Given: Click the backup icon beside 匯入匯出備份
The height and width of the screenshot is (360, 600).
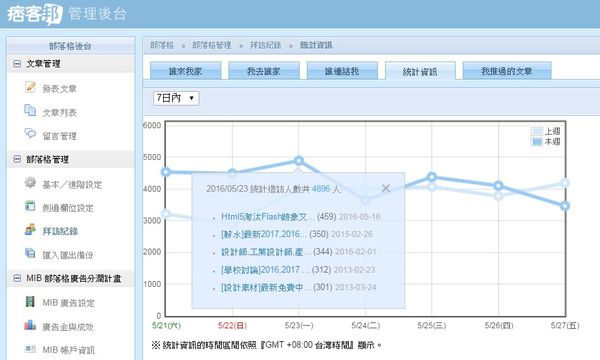Looking at the screenshot, I should (x=30, y=253).
